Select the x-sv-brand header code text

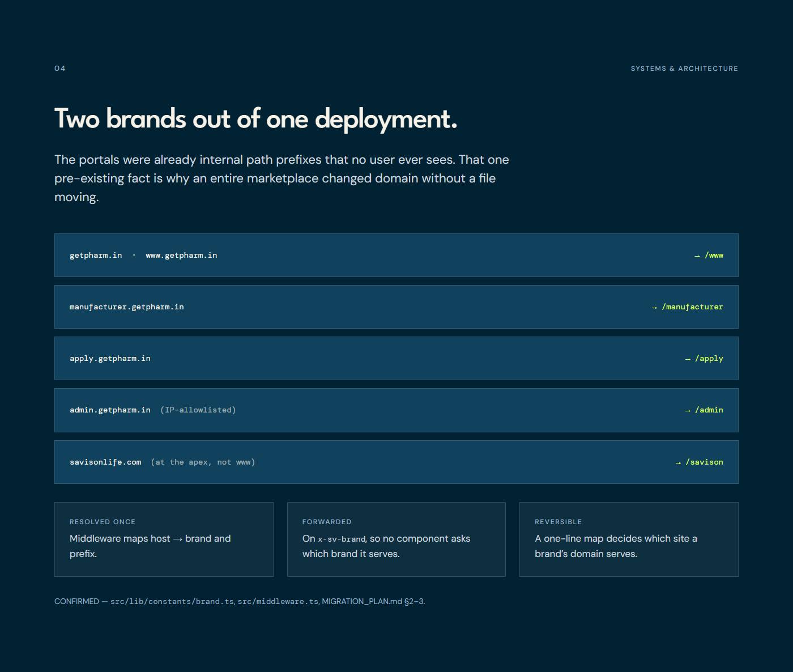pyautogui.click(x=342, y=539)
